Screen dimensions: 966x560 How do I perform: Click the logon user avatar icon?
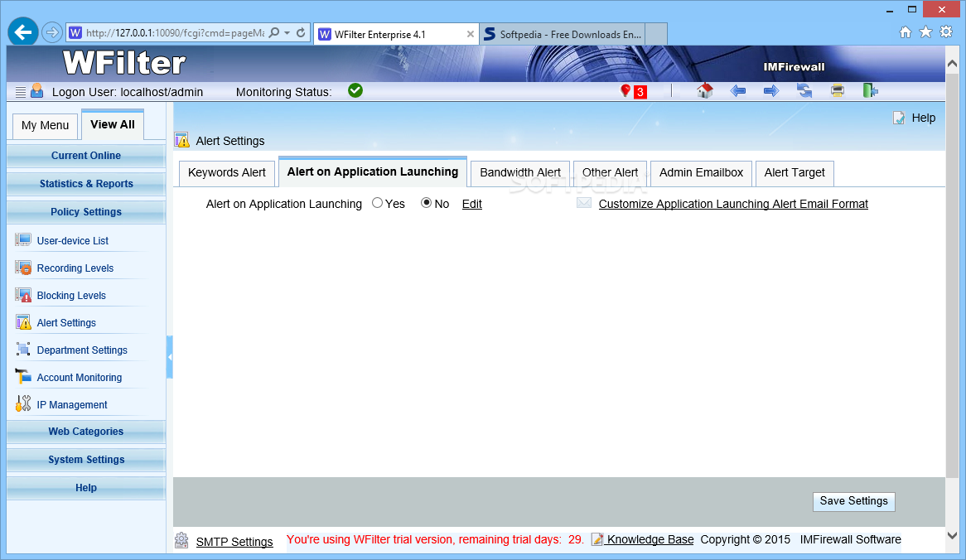coord(37,91)
